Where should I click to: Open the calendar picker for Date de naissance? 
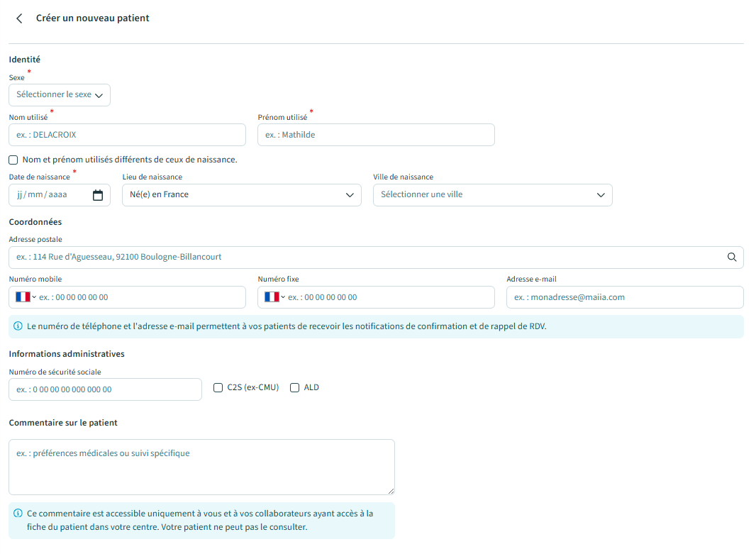pyautogui.click(x=98, y=195)
